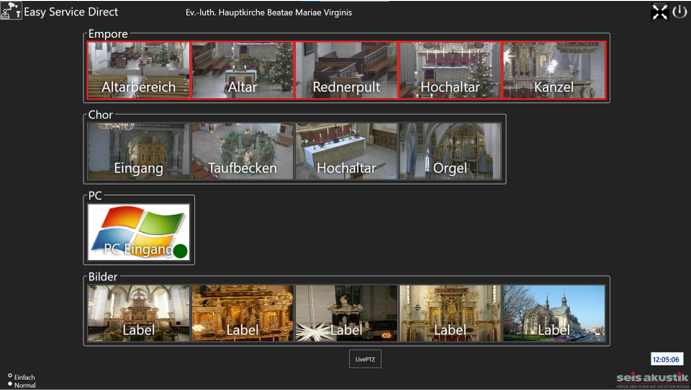Select the PC Eingang source
Viewport: 691px width, 390px height.
(139, 232)
